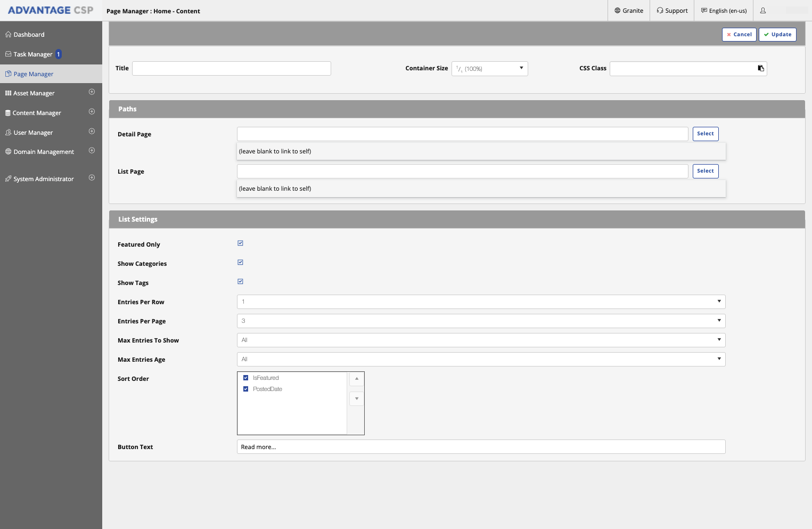Uncheck IsFeatured in Sort Order
Screen dimensions: 812x529
point(245,378)
